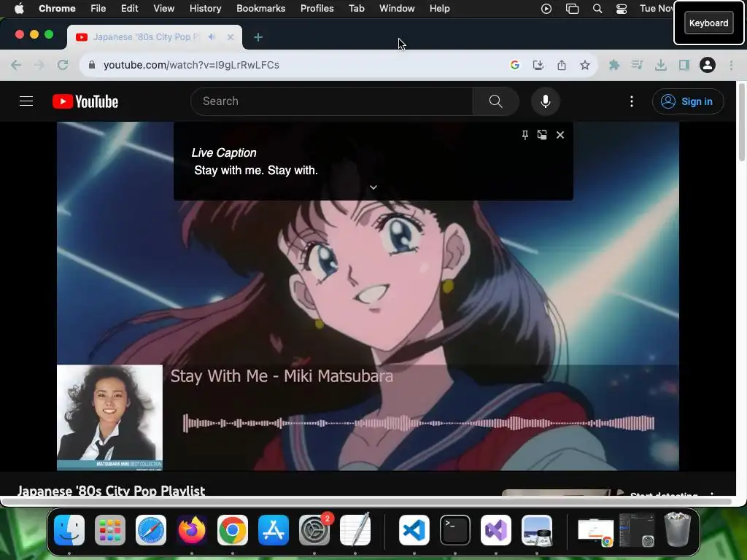
Task: Open the Help menu
Action: click(439, 9)
